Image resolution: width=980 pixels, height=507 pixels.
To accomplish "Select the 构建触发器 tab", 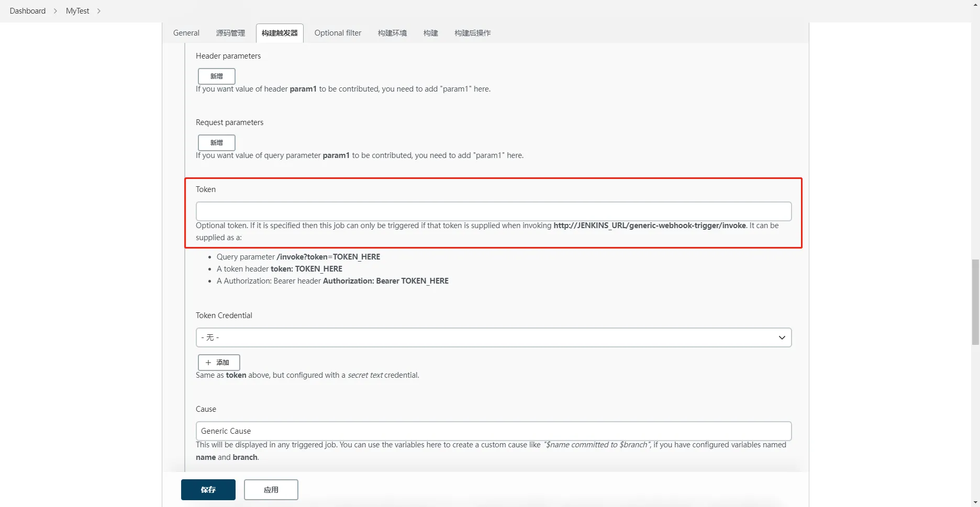I will [x=280, y=33].
